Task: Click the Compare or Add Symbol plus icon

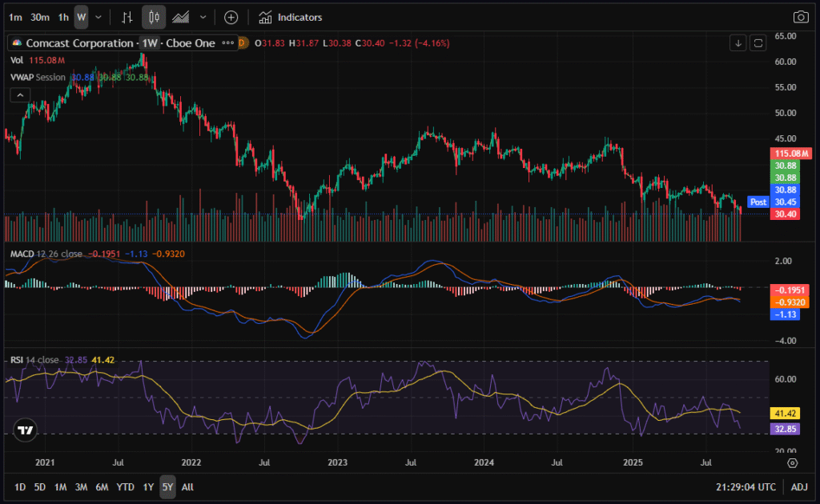Action: [231, 17]
